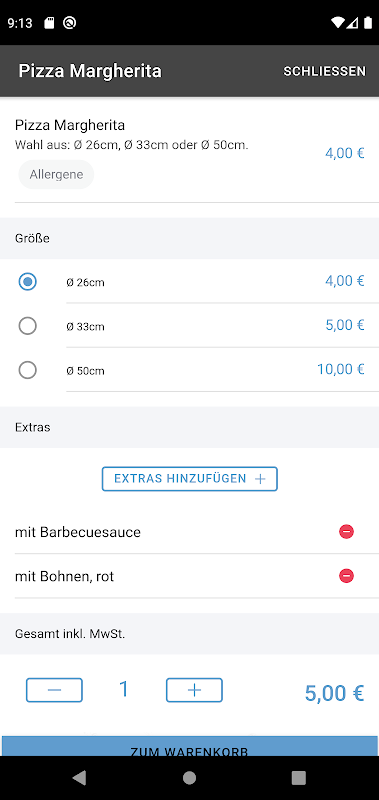
Task: Increase pizza quantity with plus button
Action: [194, 690]
